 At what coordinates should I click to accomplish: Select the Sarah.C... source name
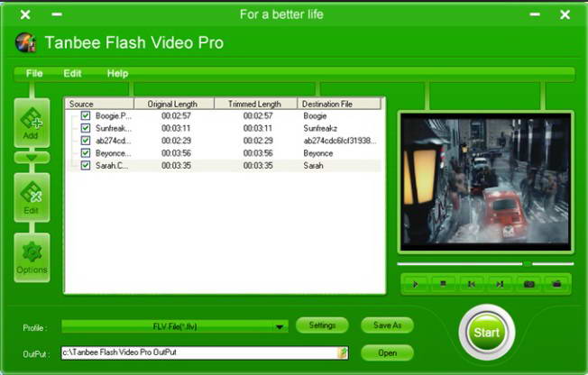point(112,165)
